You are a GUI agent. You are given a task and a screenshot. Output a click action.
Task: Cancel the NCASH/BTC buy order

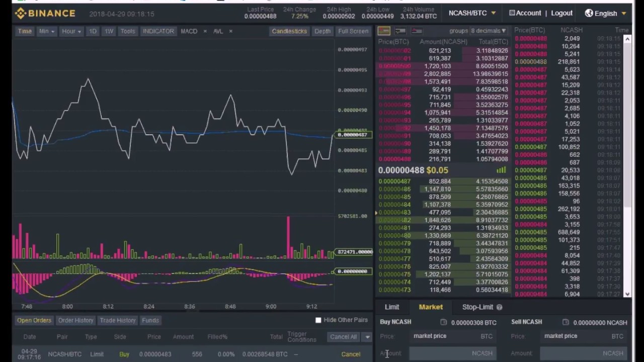click(351, 354)
